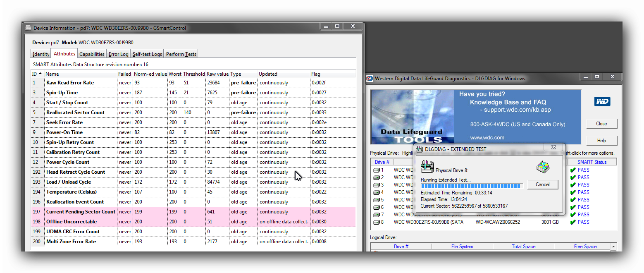Click the Total Space column header
Viewport: 644px width, 273px height.
click(523, 247)
